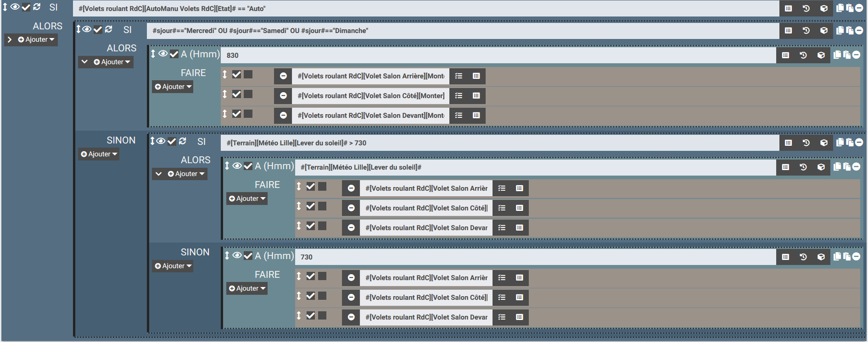
Task: Click the command picker icon on the 830 time row
Action: click(x=785, y=55)
